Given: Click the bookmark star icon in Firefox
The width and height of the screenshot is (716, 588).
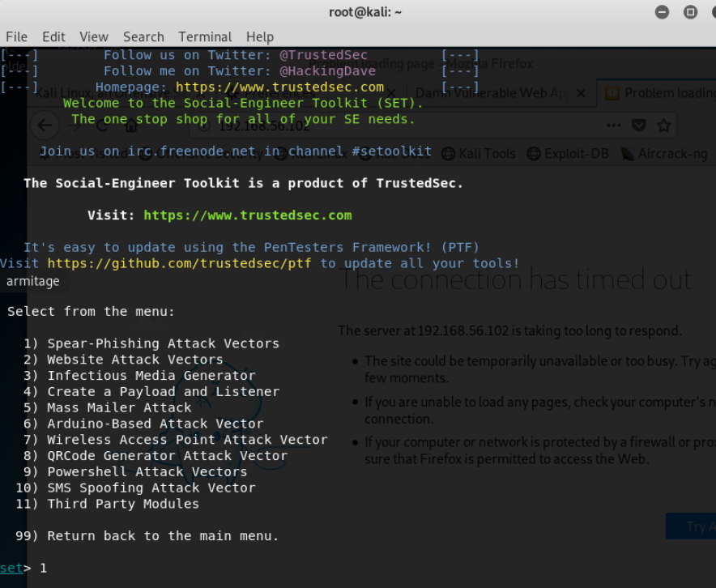Looking at the screenshot, I should (x=664, y=126).
